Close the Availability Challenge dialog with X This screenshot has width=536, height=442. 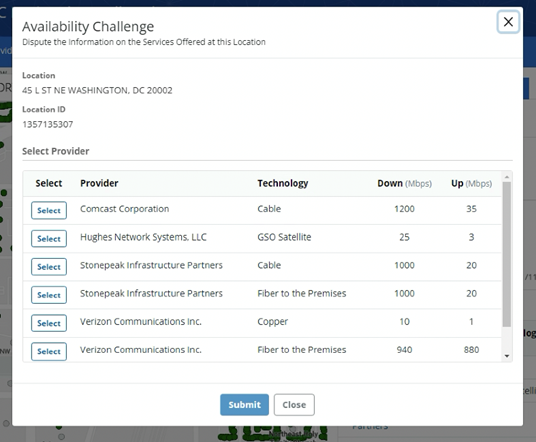tap(508, 22)
